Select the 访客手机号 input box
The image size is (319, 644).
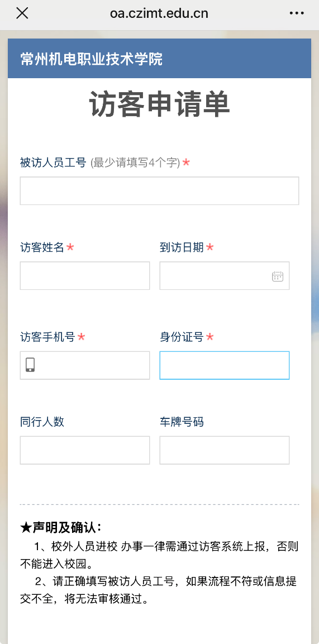tap(84, 365)
